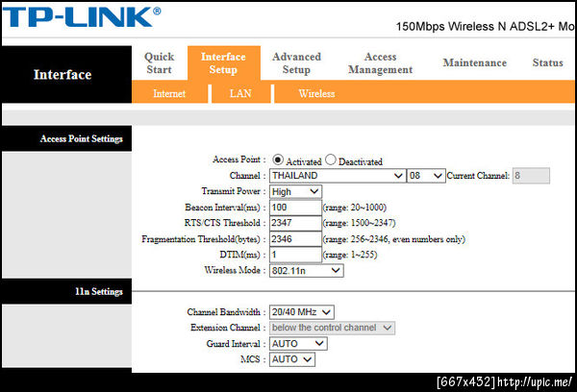The width and height of the screenshot is (577, 392).
Task: Open the Wireless Mode 802.11n dropdown
Action: [306, 271]
